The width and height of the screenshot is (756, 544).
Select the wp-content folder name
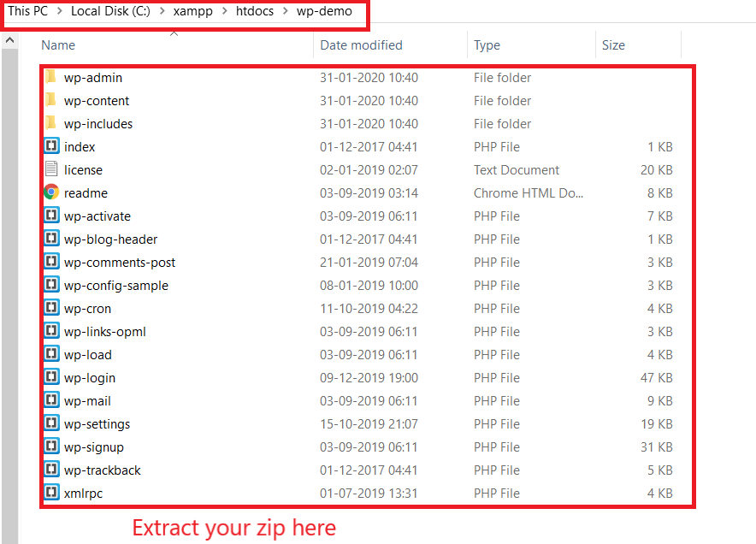[97, 101]
